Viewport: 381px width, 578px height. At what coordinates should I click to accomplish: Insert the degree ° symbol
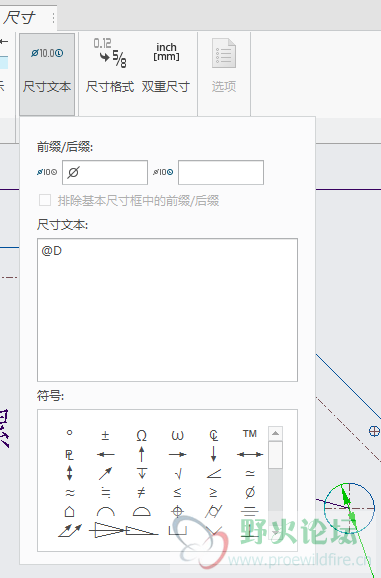click(x=69, y=433)
